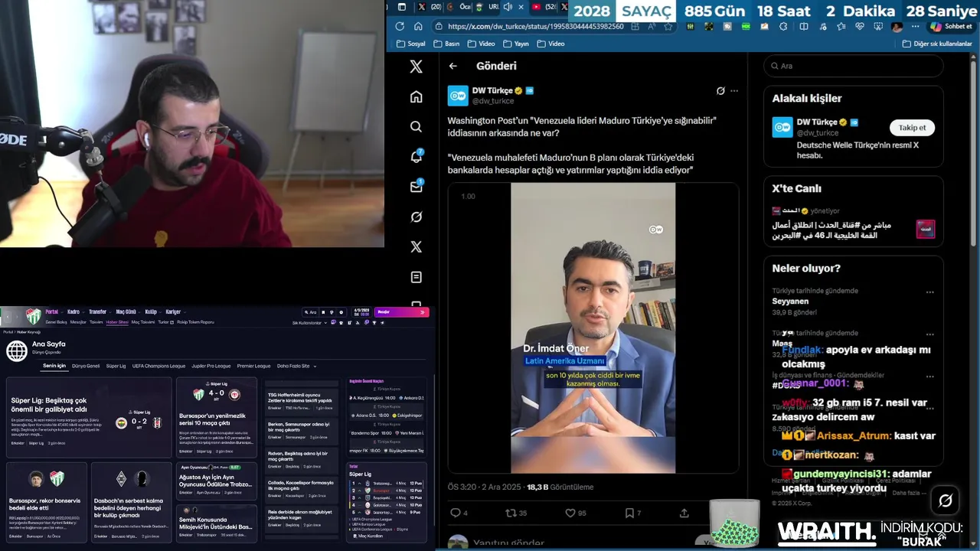Open the floating Grok button at the page corner
This screenshot has height=551, width=980.
pos(946,500)
